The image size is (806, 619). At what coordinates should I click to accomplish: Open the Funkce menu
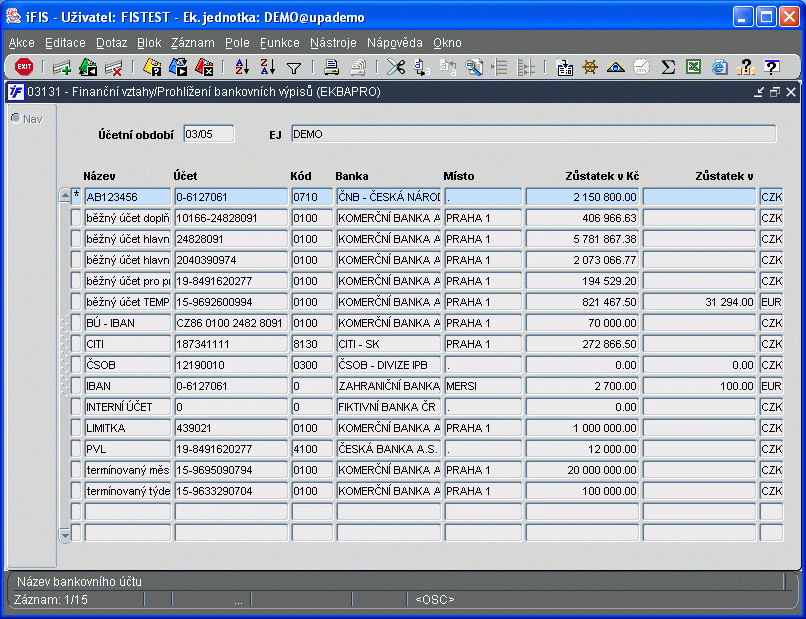coord(280,43)
